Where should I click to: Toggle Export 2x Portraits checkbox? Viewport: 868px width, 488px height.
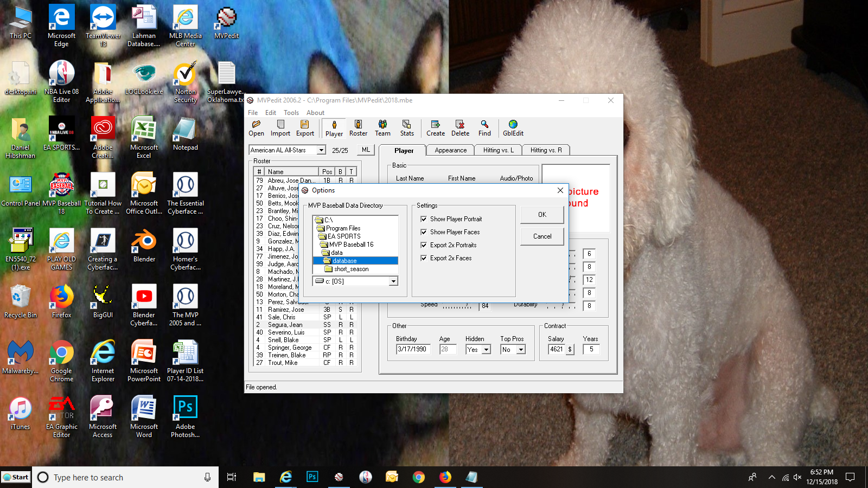[x=424, y=245]
